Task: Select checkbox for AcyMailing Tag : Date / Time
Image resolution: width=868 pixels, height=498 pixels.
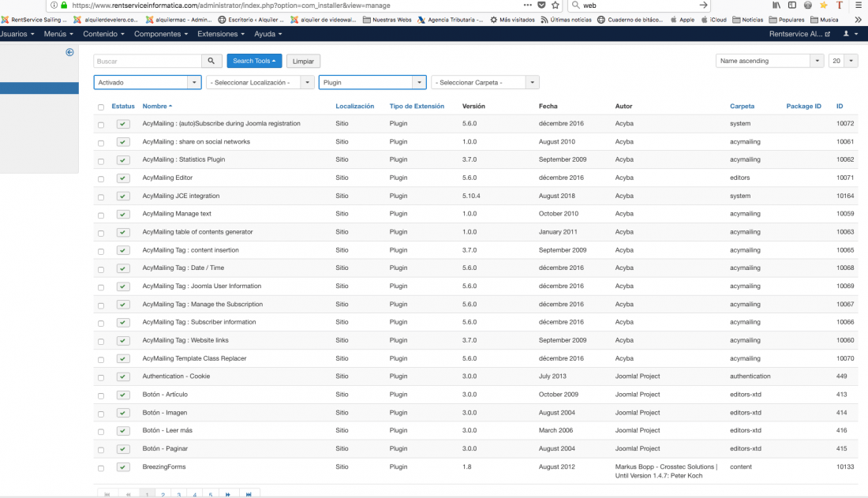Action: (x=101, y=269)
